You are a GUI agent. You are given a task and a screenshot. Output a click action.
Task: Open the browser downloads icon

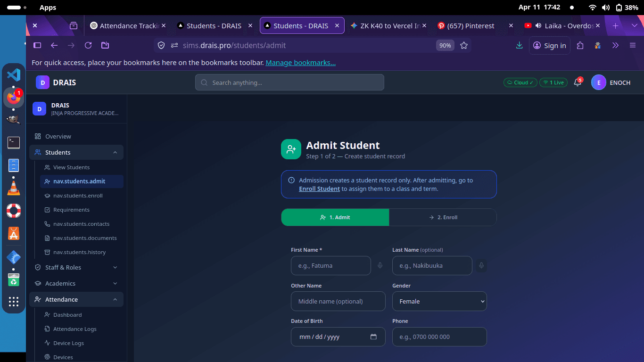[x=519, y=45]
